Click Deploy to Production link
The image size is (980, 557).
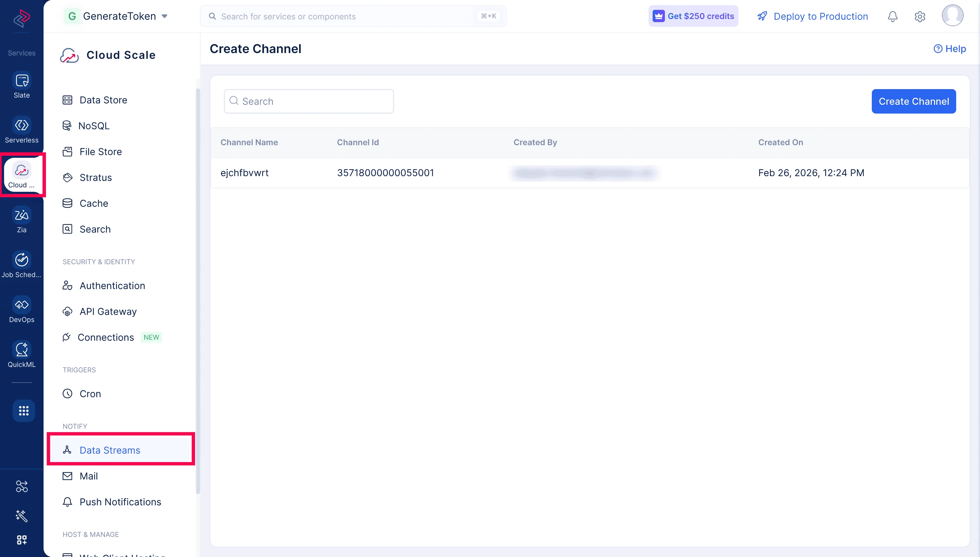(x=812, y=16)
